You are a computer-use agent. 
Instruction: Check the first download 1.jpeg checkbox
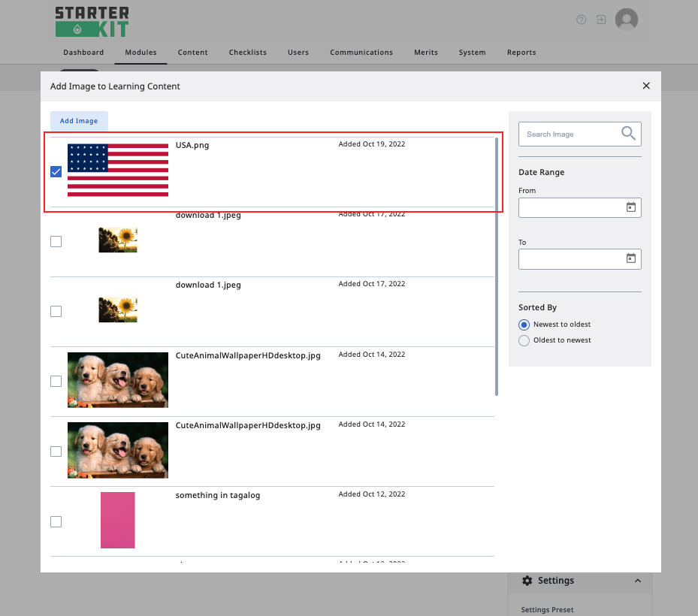[x=56, y=241]
